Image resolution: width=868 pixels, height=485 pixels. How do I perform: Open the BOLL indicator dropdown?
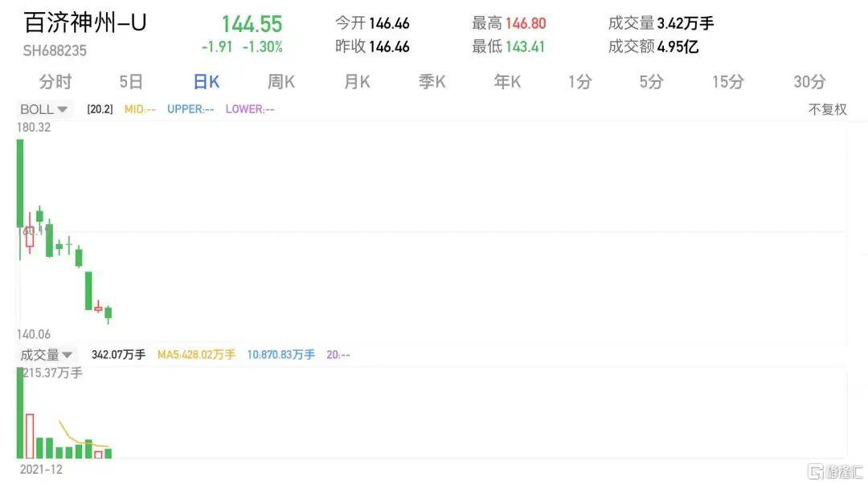[43, 109]
